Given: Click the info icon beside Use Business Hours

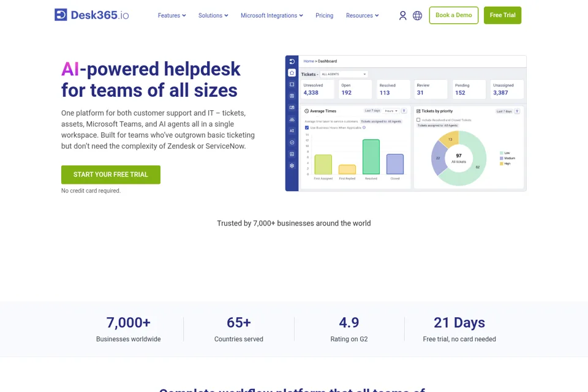Looking at the screenshot, I should tap(364, 127).
